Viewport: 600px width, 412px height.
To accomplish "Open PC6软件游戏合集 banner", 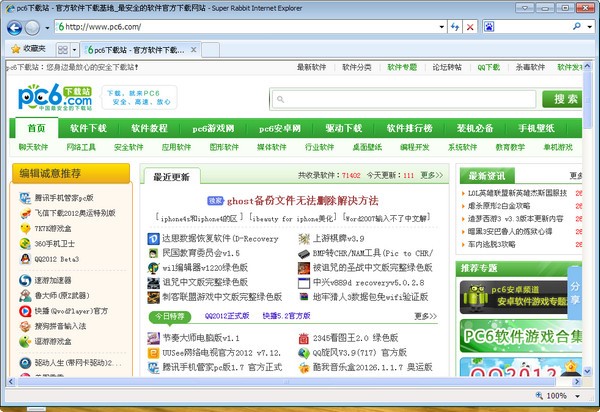I will coord(521,336).
